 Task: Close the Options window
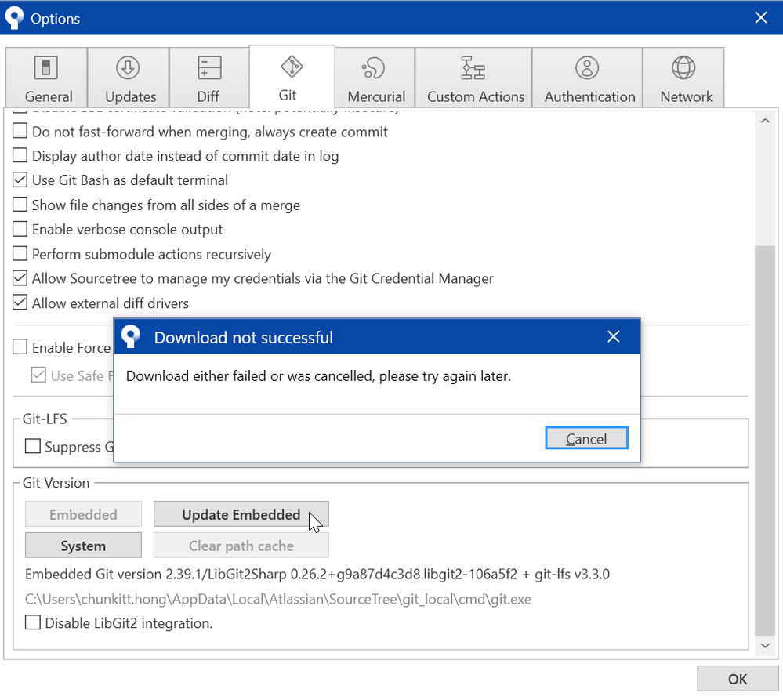tap(761, 18)
